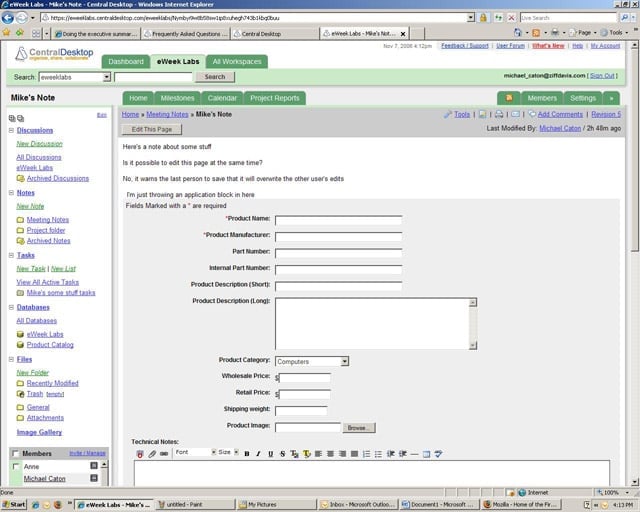
Task: Open the address bar history dropdown
Action: 471,18
